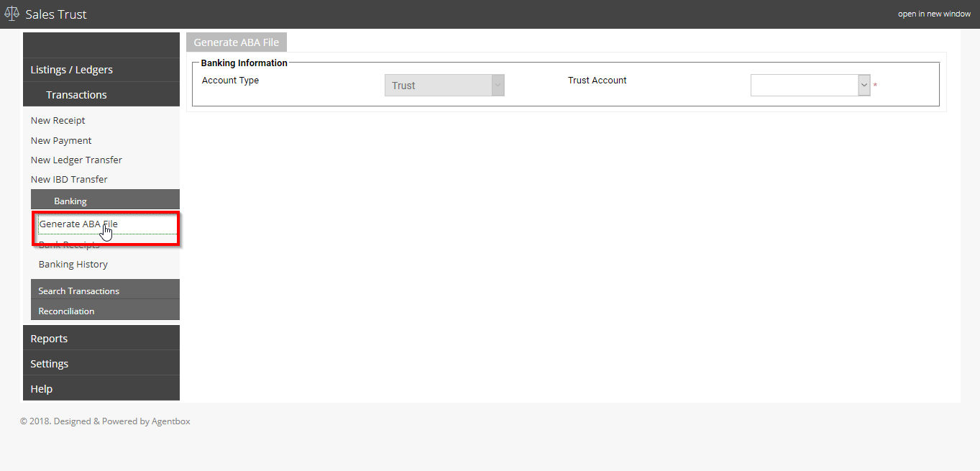Select Generate ABA File menu item
980x471 pixels.
tap(78, 224)
